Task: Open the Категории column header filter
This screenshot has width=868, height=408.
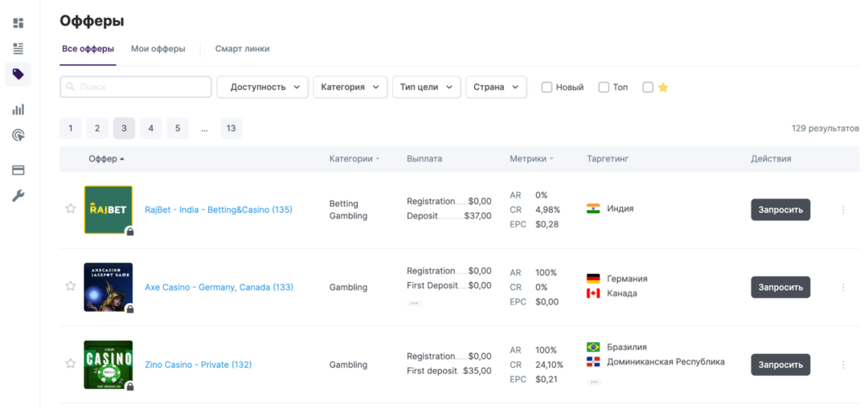Action: (354, 159)
